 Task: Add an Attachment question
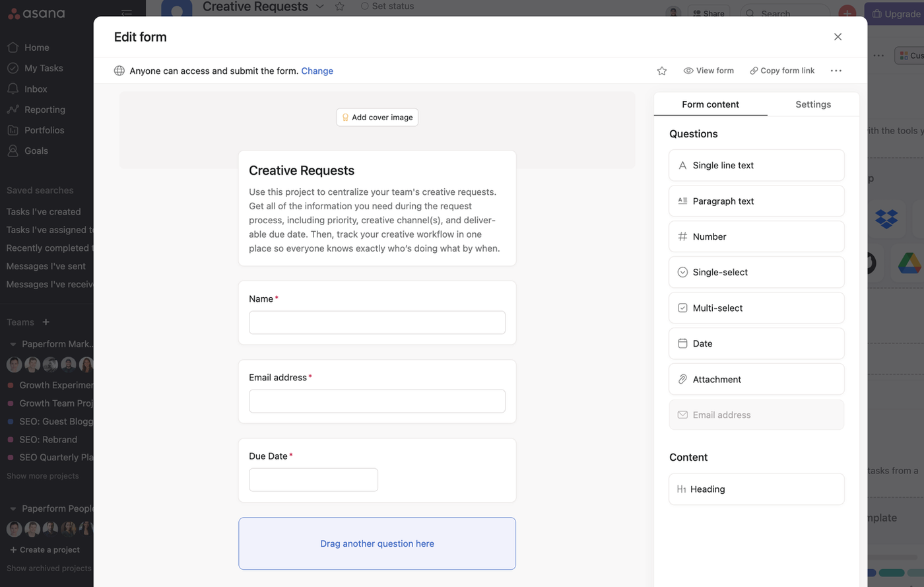(x=756, y=380)
